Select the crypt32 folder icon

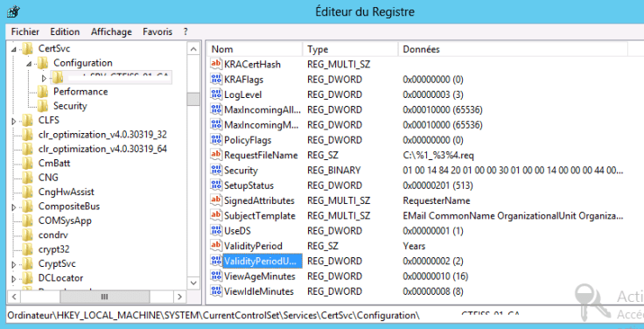pyautogui.click(x=27, y=249)
